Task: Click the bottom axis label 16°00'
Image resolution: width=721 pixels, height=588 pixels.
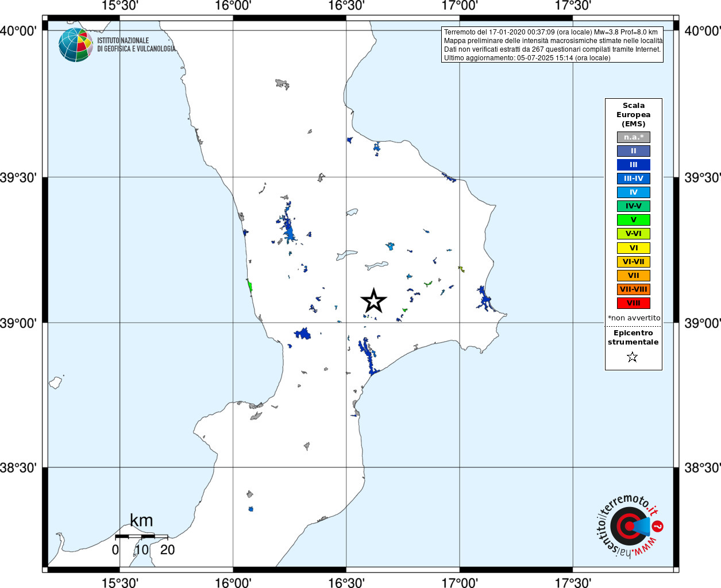Action: pos(233,583)
